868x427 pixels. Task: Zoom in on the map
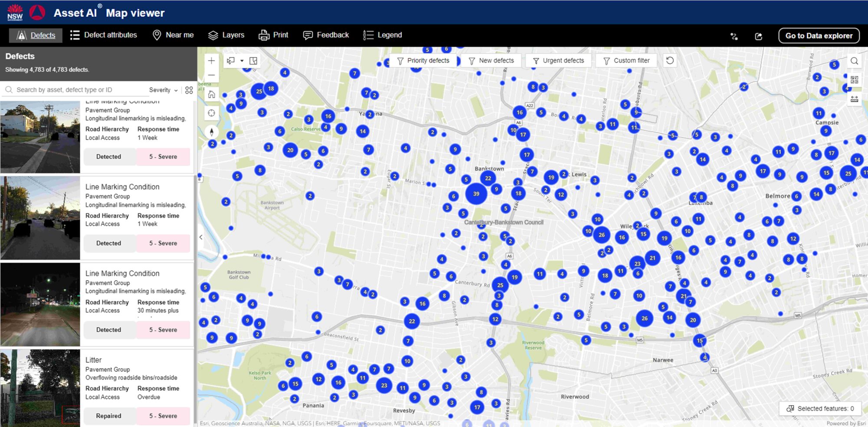point(211,61)
